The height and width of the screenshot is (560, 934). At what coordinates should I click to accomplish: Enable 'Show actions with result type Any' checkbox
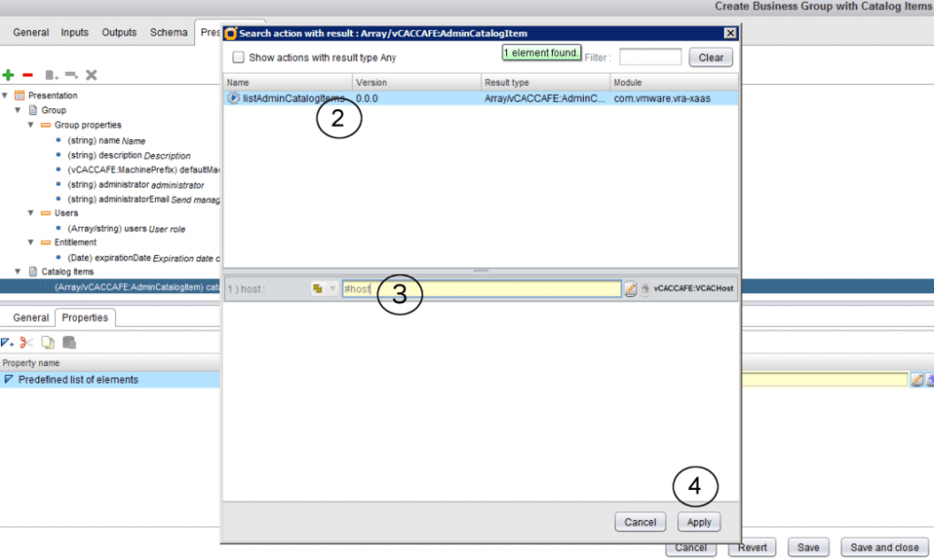238,57
